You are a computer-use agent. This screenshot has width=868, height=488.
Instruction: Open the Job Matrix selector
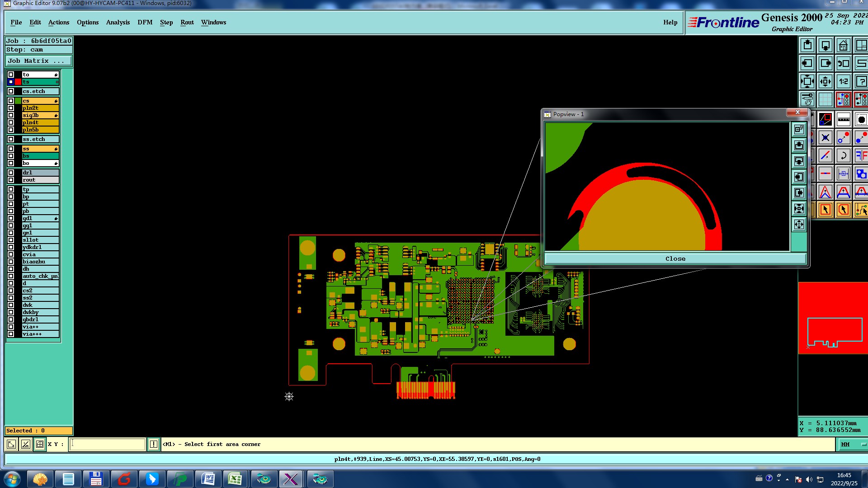point(38,61)
